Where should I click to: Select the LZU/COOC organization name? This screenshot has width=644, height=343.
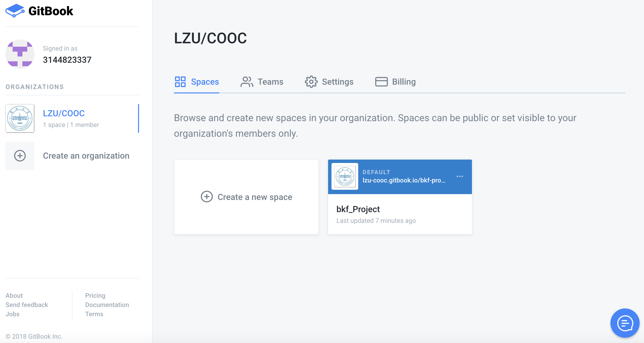tap(64, 113)
